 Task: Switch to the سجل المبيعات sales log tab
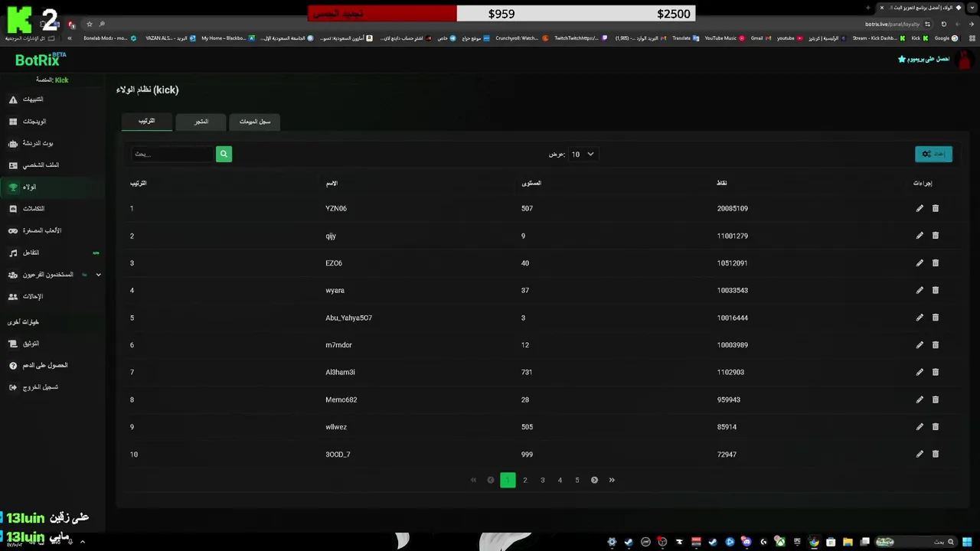pos(255,122)
